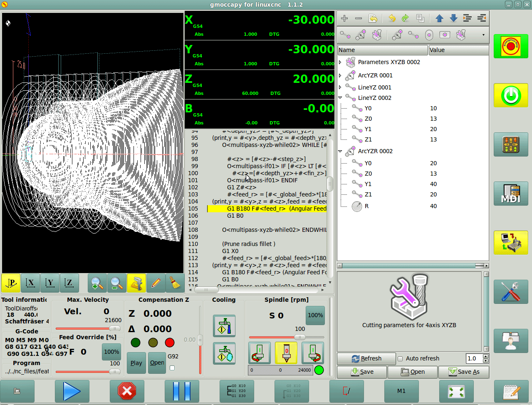Increase refresh interval value with stepper

pos(485,356)
